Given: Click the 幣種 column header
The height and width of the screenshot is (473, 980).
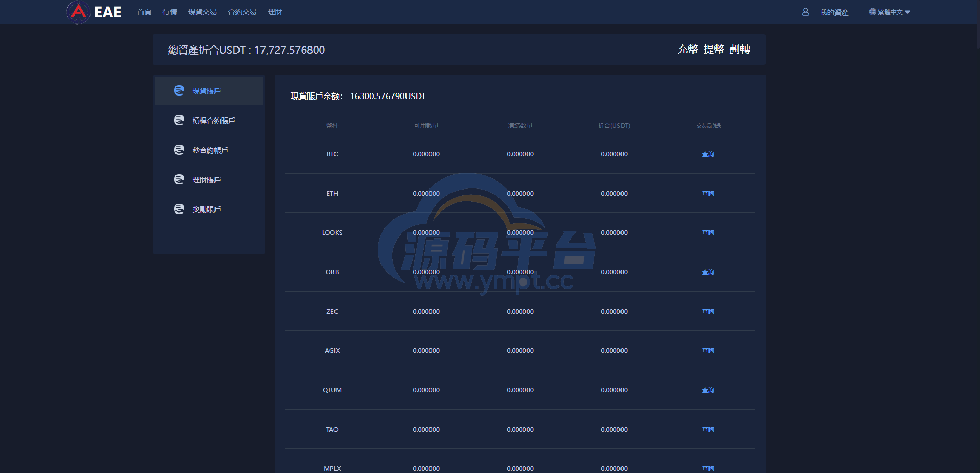Looking at the screenshot, I should pyautogui.click(x=332, y=126).
